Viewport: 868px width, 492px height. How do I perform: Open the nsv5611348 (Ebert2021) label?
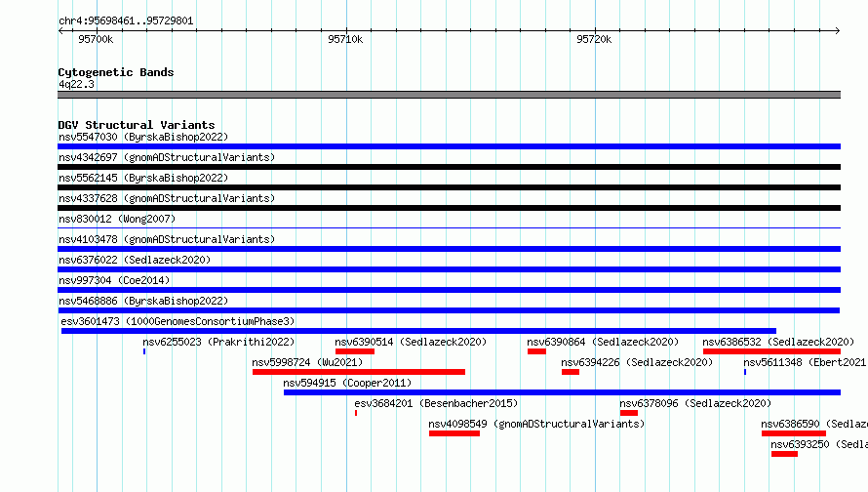pyautogui.click(x=806, y=362)
